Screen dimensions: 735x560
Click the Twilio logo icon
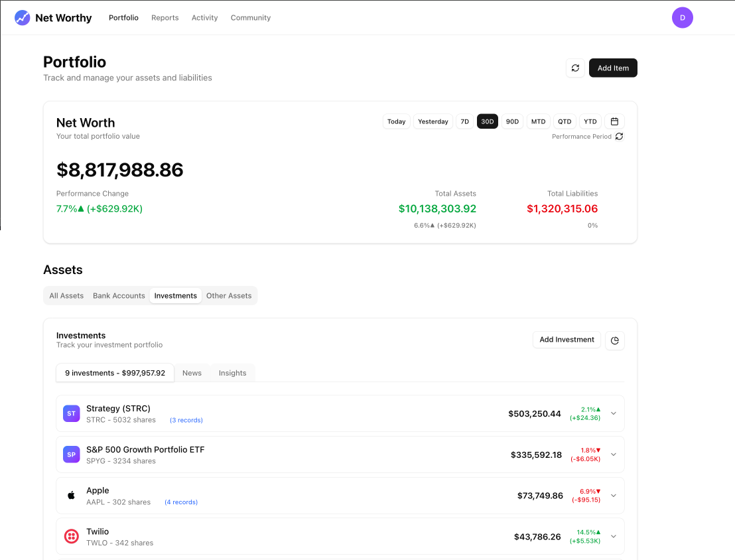click(72, 537)
